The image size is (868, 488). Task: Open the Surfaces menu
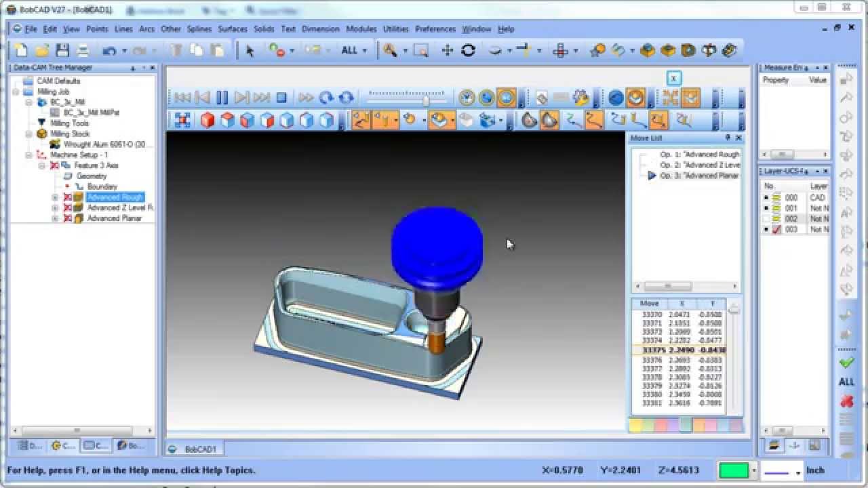[233, 29]
